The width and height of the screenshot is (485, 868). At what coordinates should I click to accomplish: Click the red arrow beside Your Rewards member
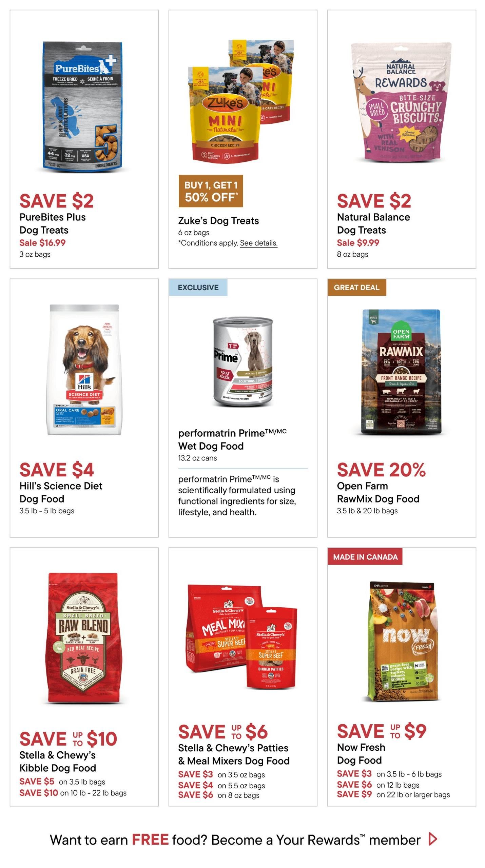click(433, 839)
